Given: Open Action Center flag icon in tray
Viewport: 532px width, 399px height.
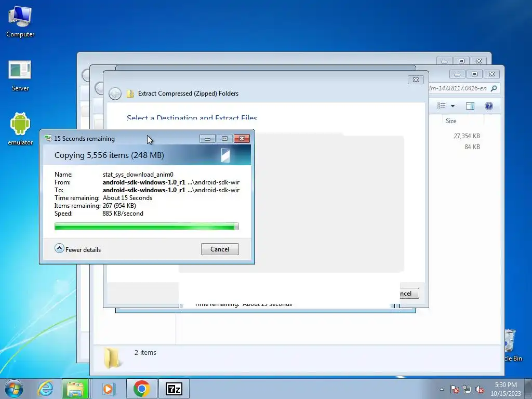Looking at the screenshot, I should pyautogui.click(x=455, y=389).
